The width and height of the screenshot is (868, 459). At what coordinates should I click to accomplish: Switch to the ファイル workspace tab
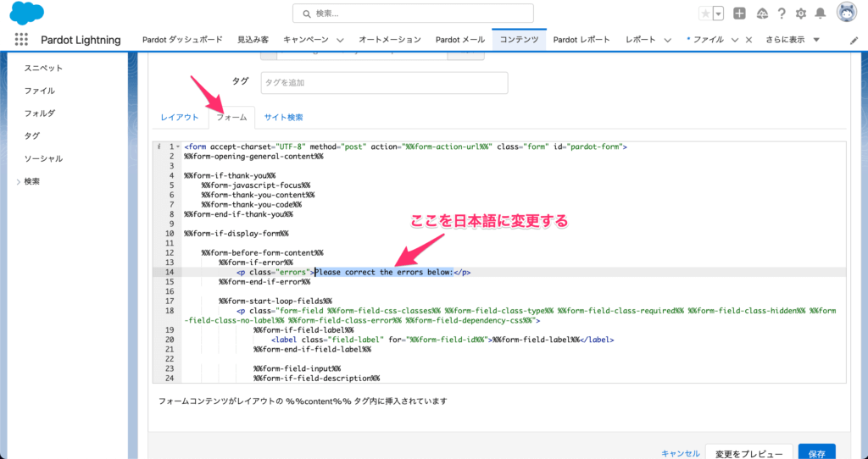[x=708, y=39]
